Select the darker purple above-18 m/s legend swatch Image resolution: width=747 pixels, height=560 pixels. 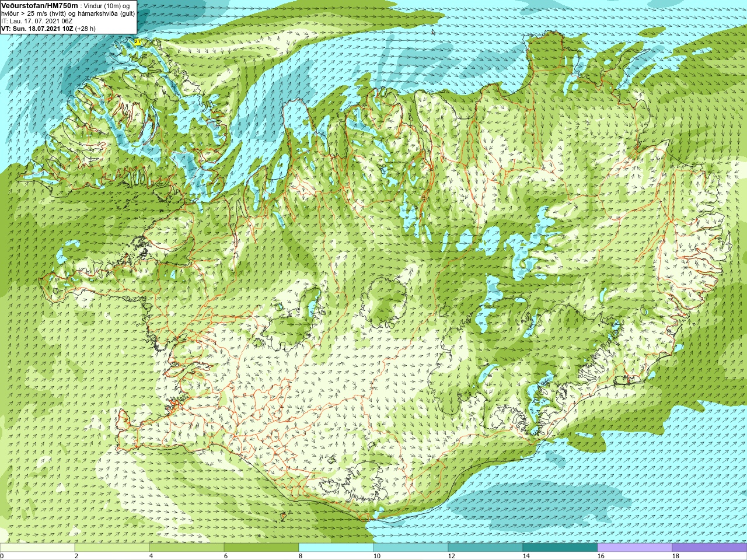710,548
